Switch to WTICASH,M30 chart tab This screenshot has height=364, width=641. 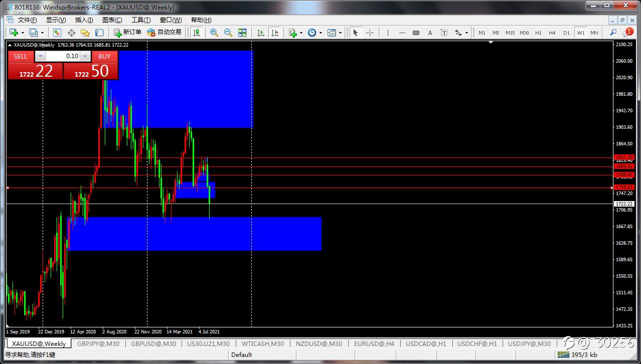[x=262, y=343]
